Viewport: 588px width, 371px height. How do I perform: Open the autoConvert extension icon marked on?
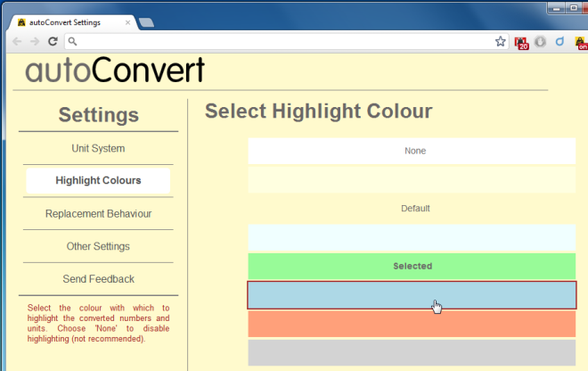pyautogui.click(x=580, y=41)
